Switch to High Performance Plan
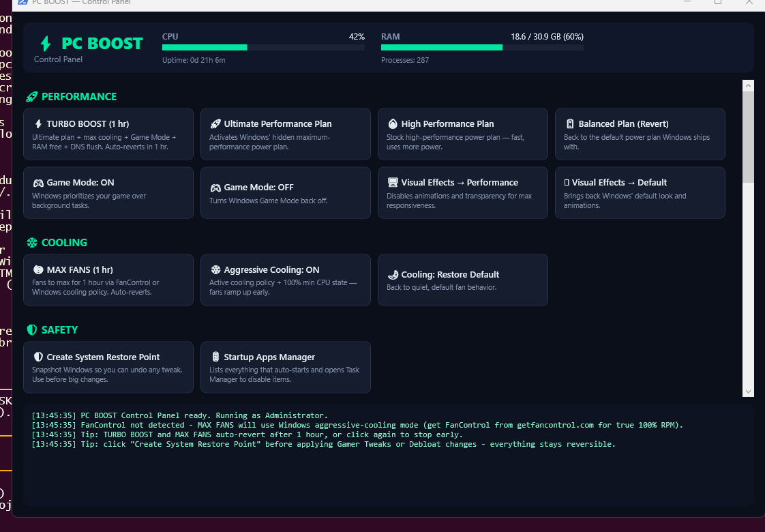The height and width of the screenshot is (532, 765). 462,134
